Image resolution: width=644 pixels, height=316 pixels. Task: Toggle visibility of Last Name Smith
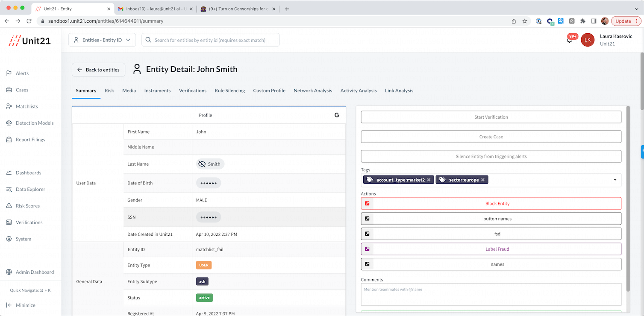pos(202,164)
